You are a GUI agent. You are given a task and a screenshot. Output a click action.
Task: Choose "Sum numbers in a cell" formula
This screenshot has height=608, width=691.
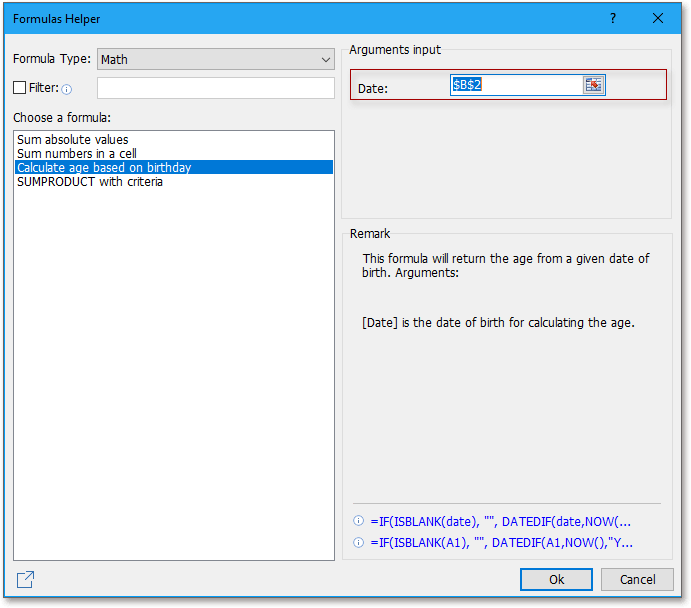tap(76, 154)
